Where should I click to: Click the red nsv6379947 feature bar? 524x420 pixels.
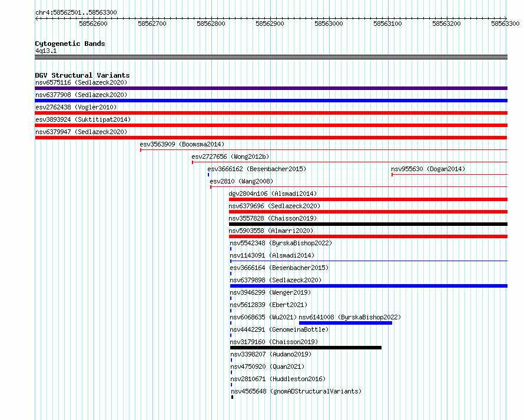point(271,138)
